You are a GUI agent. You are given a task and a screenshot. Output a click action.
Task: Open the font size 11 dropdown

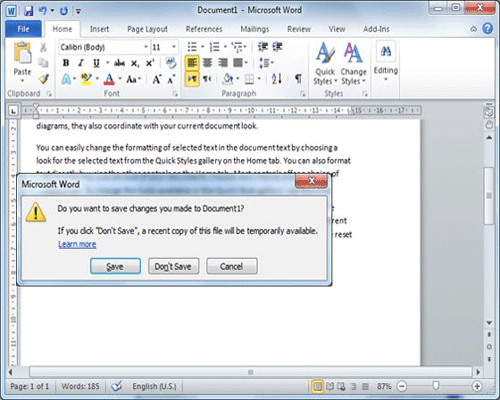tap(174, 47)
